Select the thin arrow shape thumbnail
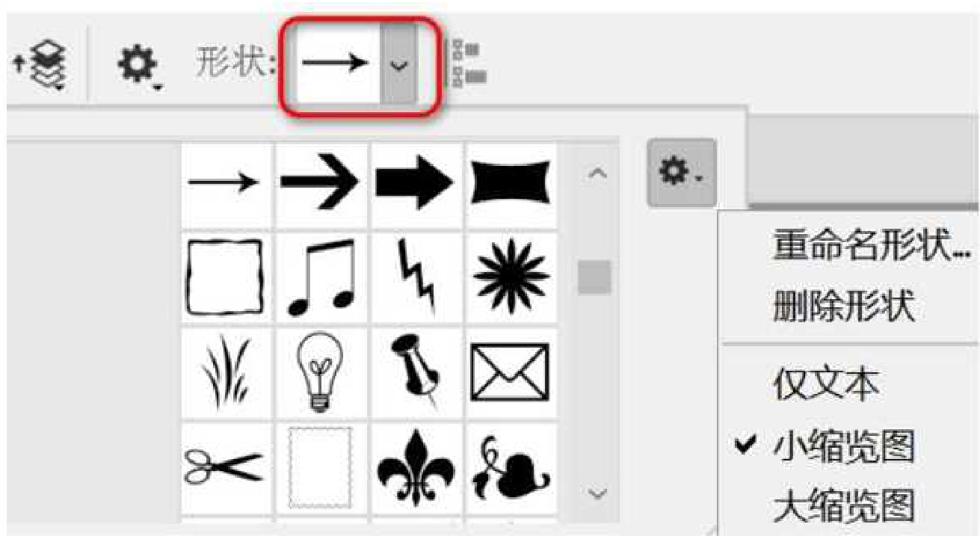980x536 pixels. pyautogui.click(x=227, y=182)
